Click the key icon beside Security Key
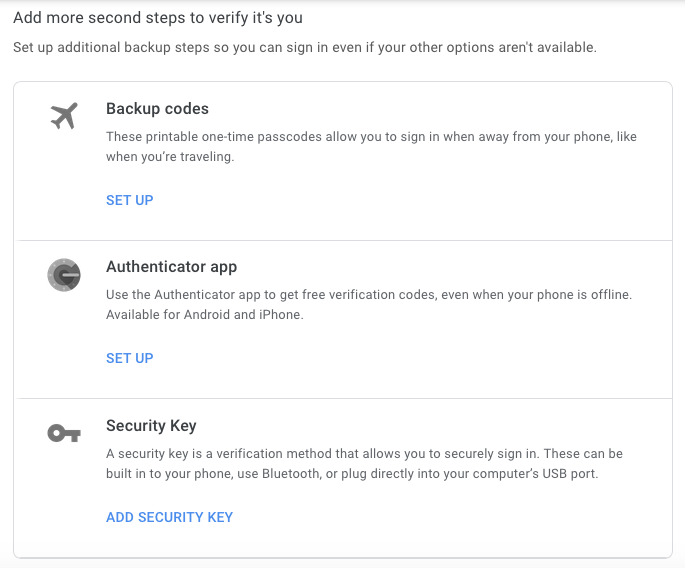Viewport: 685px width, 568px height. (63, 433)
